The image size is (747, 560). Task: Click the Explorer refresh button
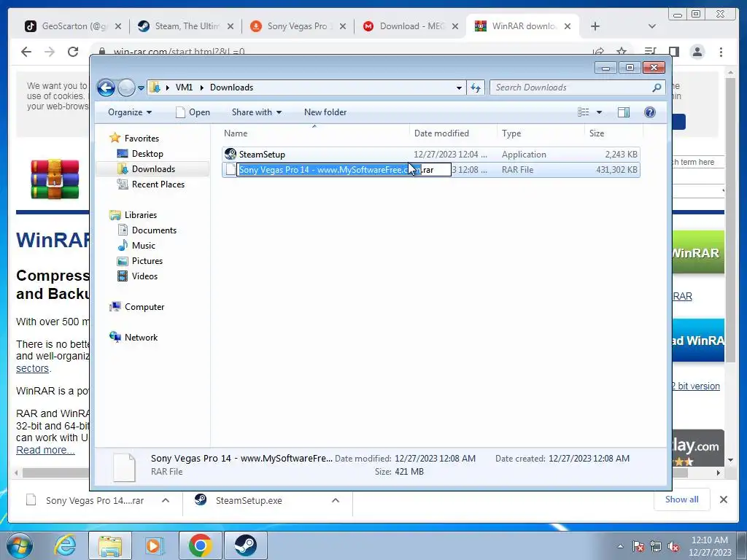[x=476, y=87]
